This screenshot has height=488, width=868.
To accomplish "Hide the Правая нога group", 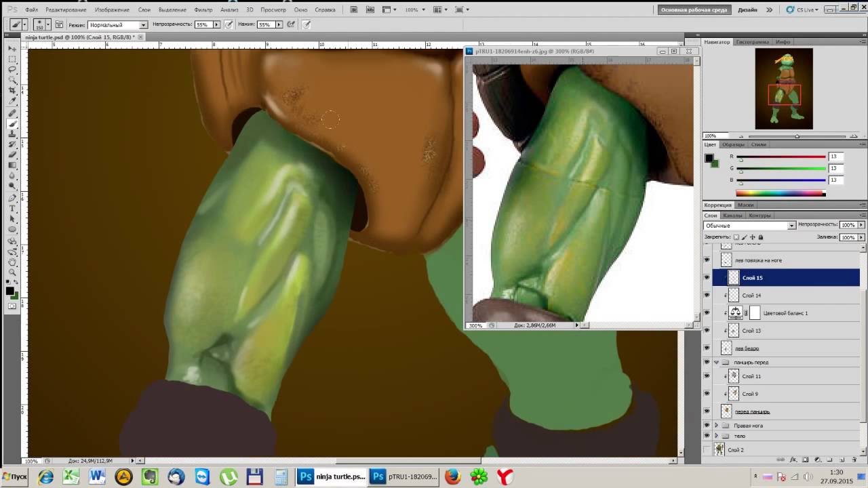I will point(707,426).
